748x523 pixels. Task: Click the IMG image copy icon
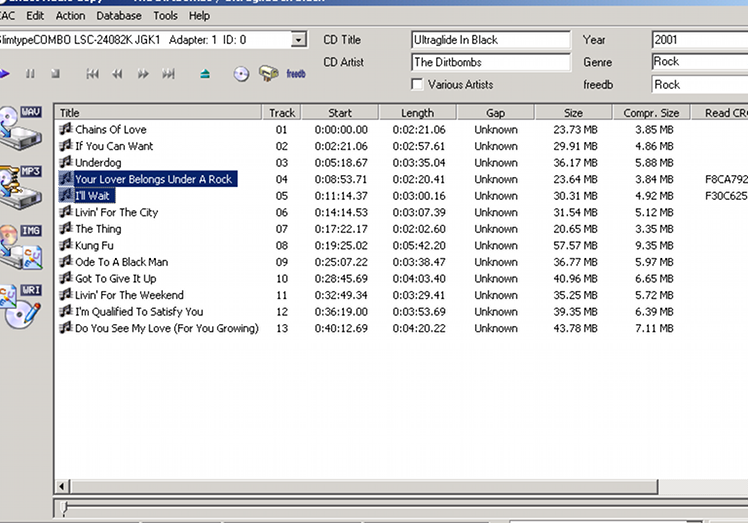coord(21,247)
